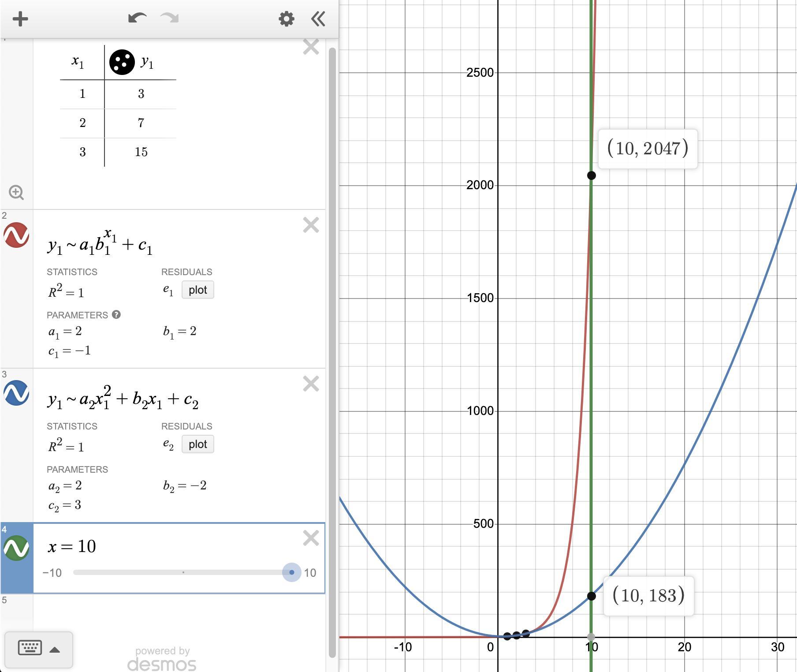Edit slider upper bound 10
The width and height of the screenshot is (797, 672).
point(310,573)
